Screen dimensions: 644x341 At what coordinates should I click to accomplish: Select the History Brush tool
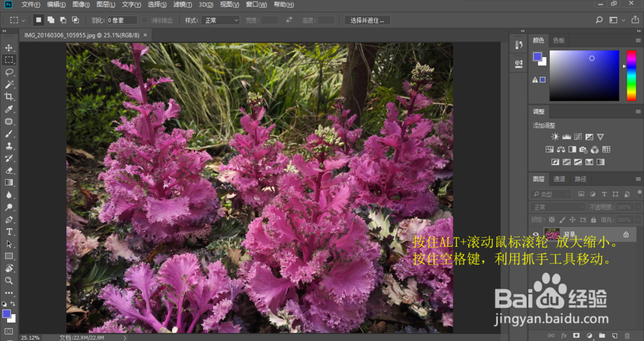point(8,159)
